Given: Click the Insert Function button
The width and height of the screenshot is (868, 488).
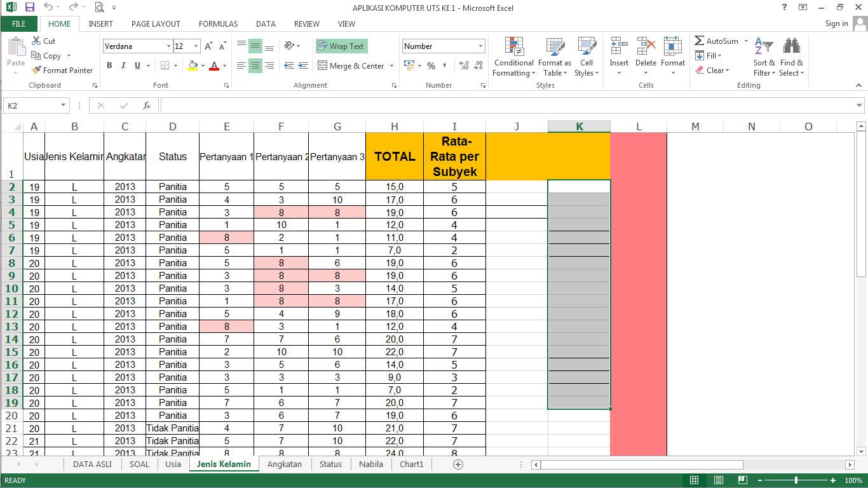Looking at the screenshot, I should tap(146, 105).
